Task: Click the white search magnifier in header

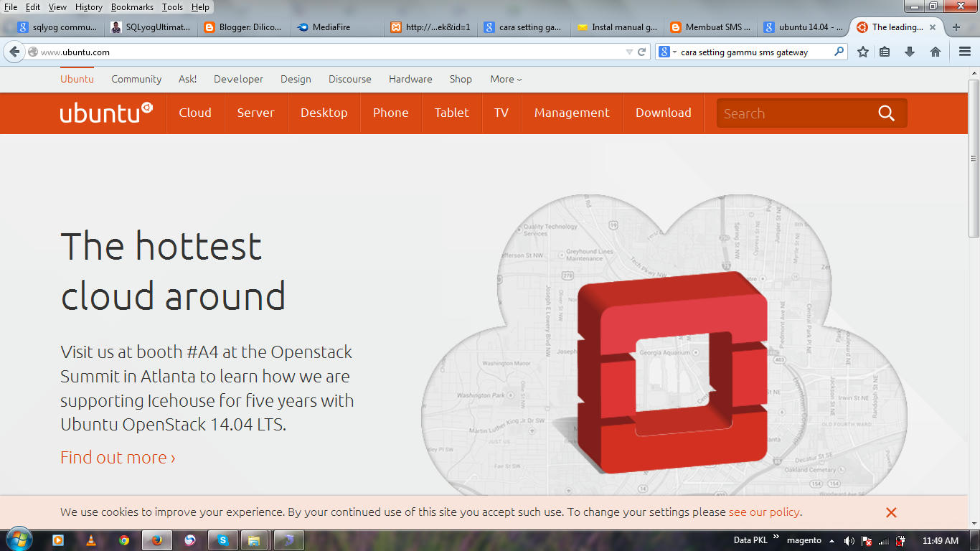Action: click(x=887, y=113)
